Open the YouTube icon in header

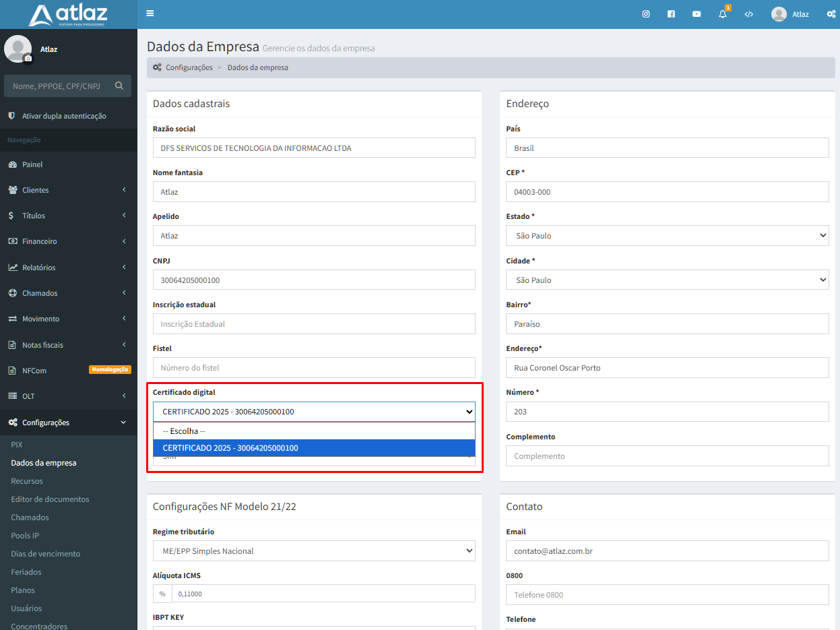(x=697, y=14)
